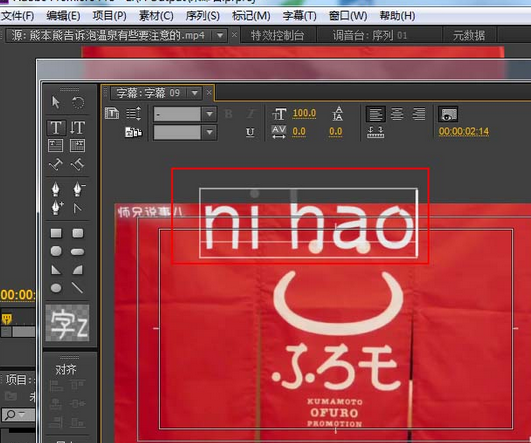Viewport: 531px width, 443px height.
Task: Select the Delete Anchor Point tool
Action: coord(78,189)
